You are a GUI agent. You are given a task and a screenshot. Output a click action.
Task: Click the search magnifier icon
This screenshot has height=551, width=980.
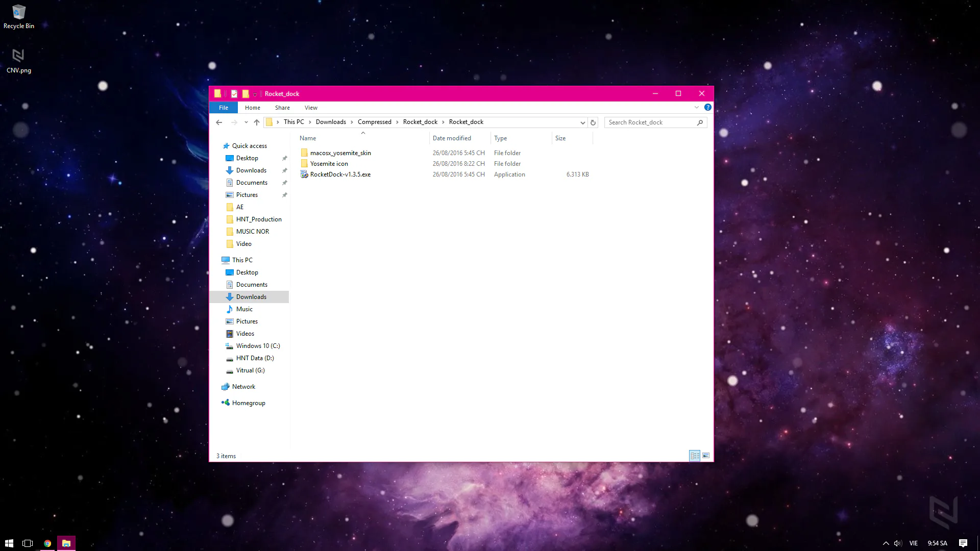700,122
